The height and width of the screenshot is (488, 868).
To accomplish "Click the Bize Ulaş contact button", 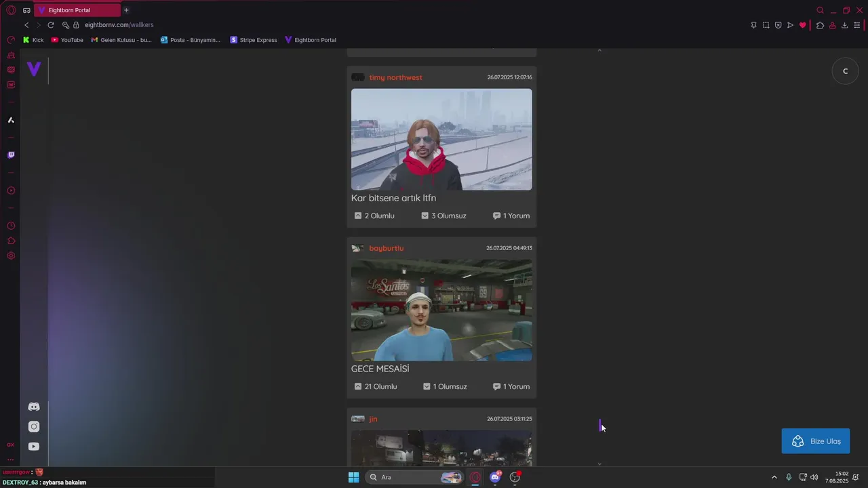I will pos(816,441).
